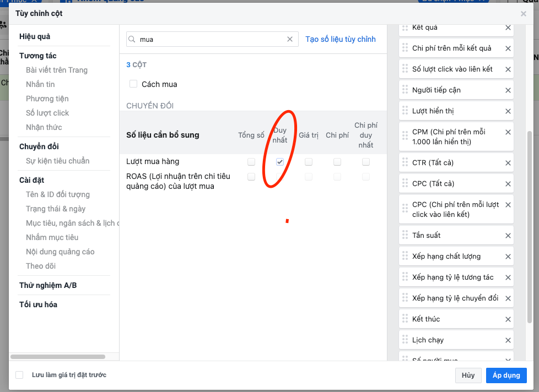This screenshot has width=539, height=392.
Task: Remove 'Xếp hạng chất lượng' column
Action: pyautogui.click(x=508, y=257)
